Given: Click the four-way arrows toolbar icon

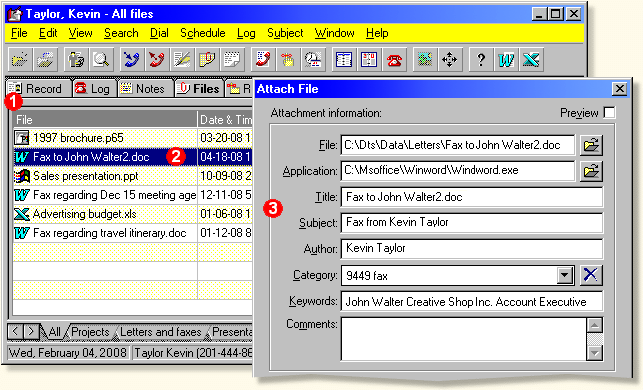Looking at the screenshot, I should tap(449, 60).
